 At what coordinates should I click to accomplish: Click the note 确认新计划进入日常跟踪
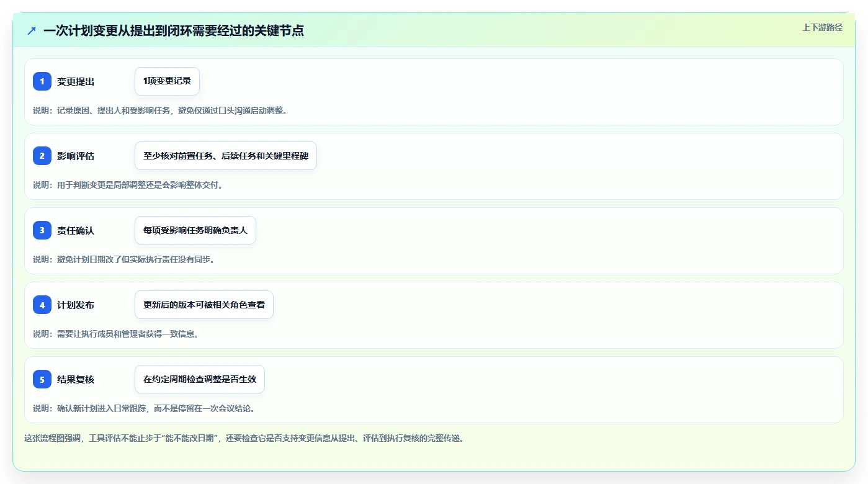[x=145, y=408]
